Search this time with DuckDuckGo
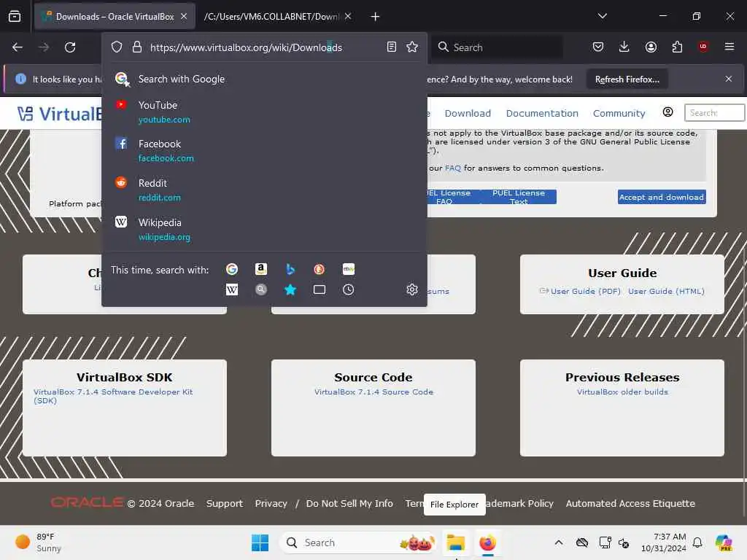This screenshot has height=560, width=747. point(320,270)
